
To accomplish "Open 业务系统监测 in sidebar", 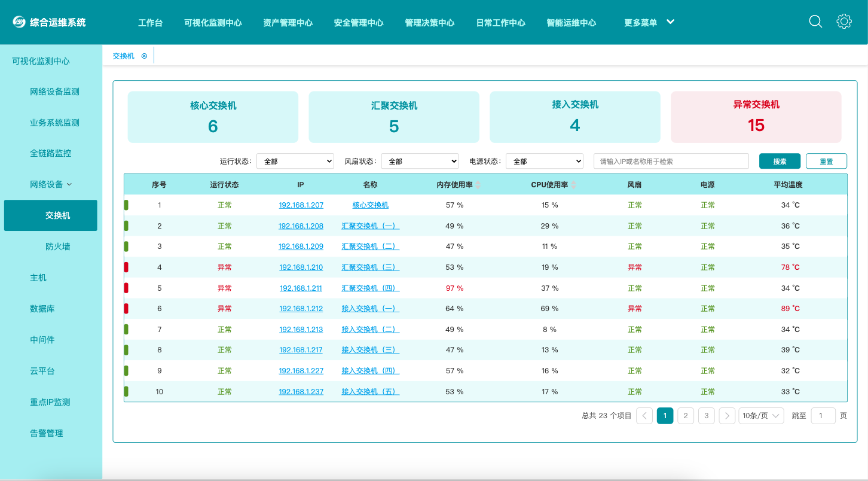I will (x=54, y=123).
